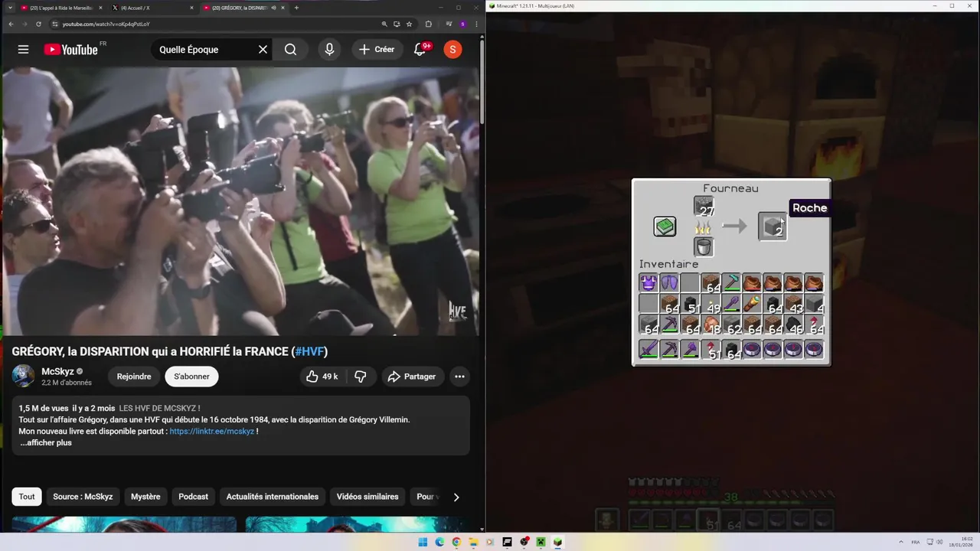Switch to the Accueil / X tab
This screenshot has height=551, width=980.
click(152, 8)
